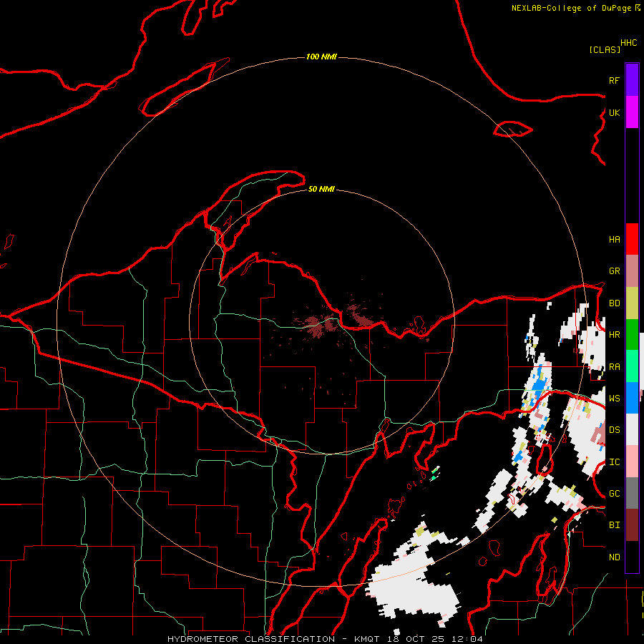Click the 'BD' legend label

[x=614, y=303]
